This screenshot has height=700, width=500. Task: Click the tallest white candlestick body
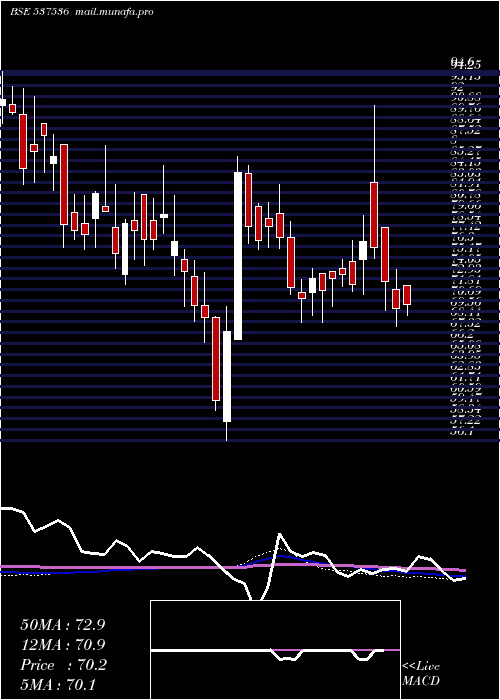[238, 256]
